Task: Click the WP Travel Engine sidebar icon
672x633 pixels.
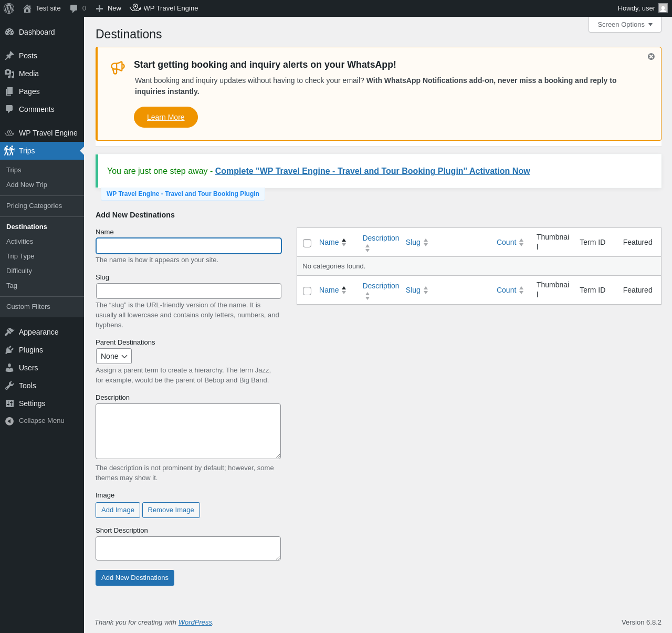Action: pos(9,133)
